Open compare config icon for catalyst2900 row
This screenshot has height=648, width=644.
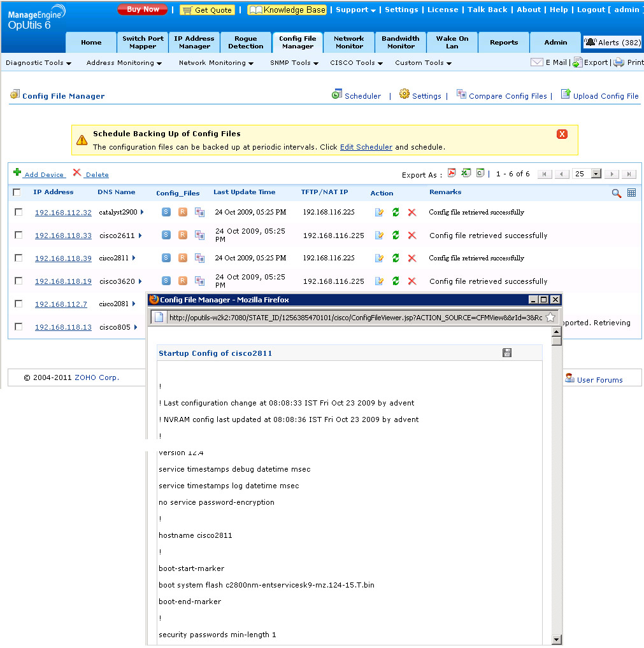click(x=200, y=212)
